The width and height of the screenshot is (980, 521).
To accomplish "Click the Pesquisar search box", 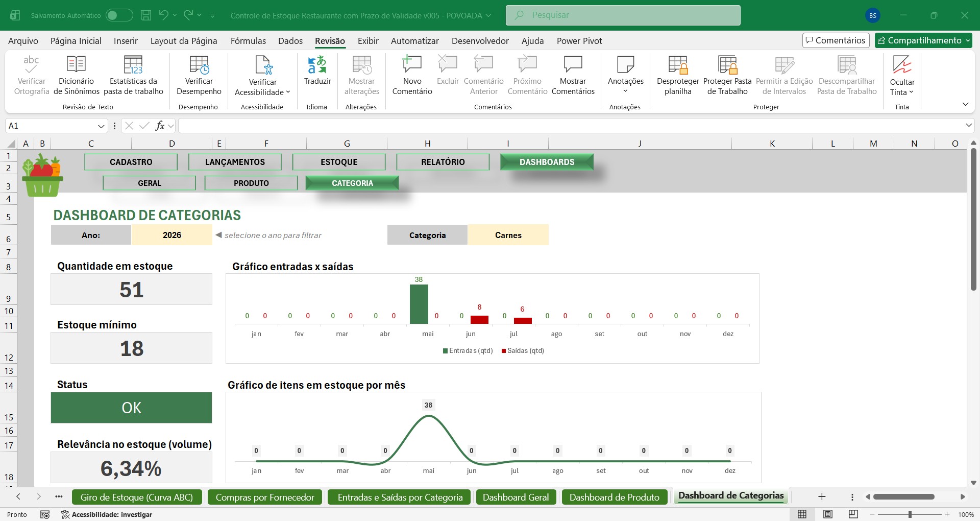I will tap(623, 15).
